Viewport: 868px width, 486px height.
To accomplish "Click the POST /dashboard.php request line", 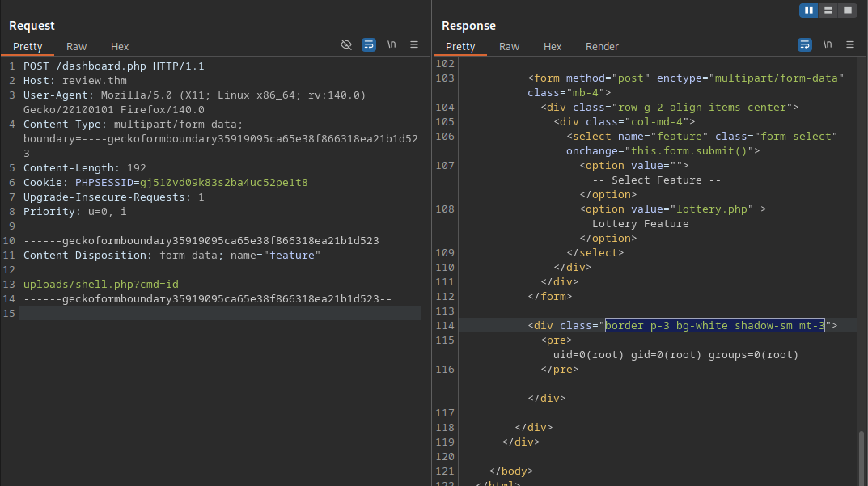I will click(113, 66).
